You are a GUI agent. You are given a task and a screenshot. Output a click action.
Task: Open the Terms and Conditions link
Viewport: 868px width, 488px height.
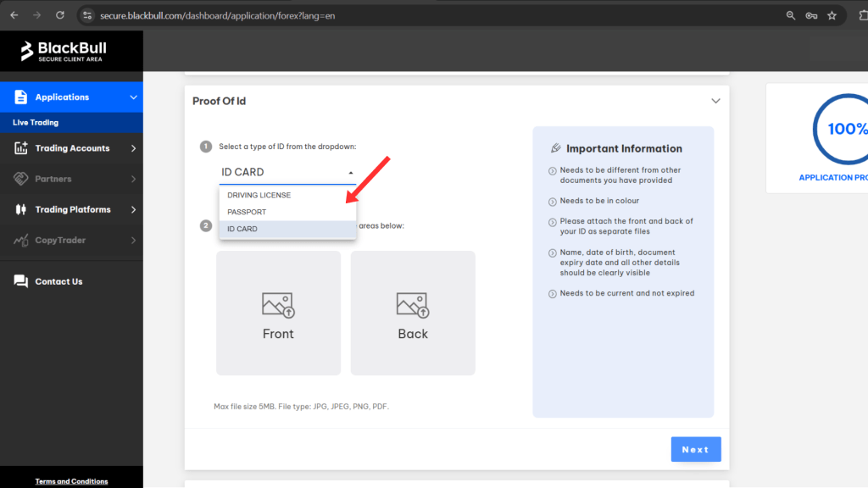click(71, 480)
